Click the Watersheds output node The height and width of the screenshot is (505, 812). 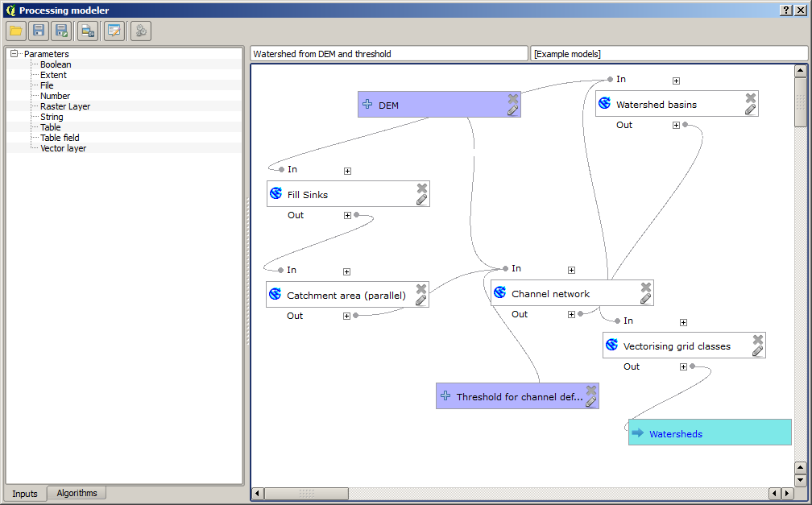point(709,433)
